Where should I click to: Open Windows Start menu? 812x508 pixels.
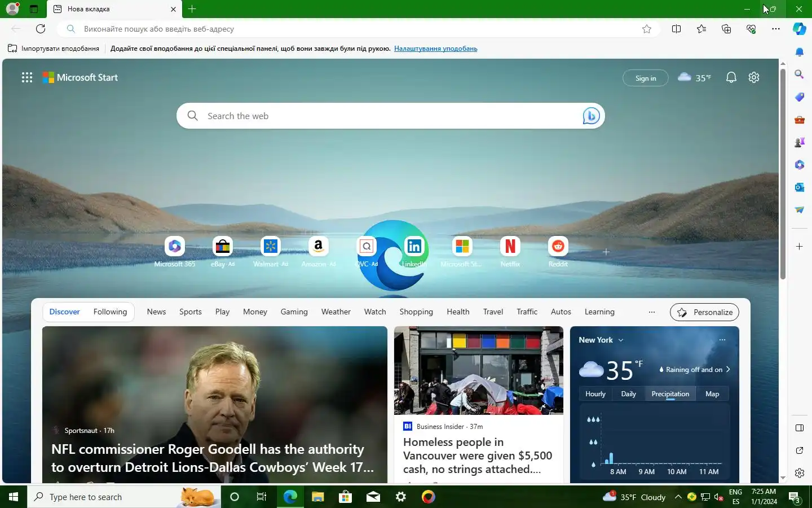pos(14,497)
